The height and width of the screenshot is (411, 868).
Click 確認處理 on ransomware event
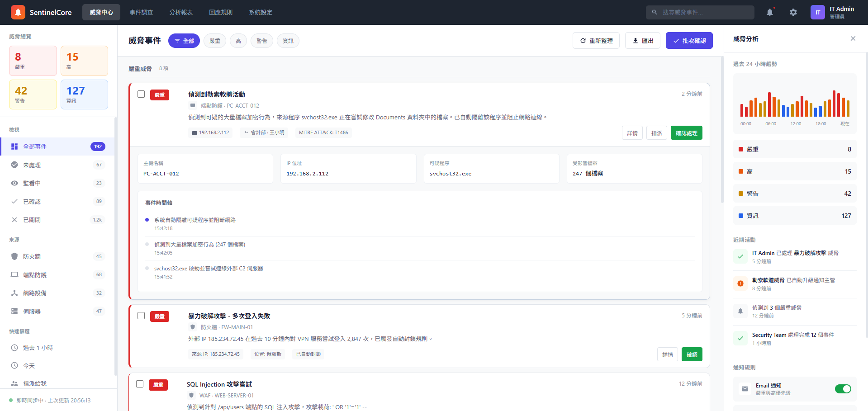click(686, 133)
